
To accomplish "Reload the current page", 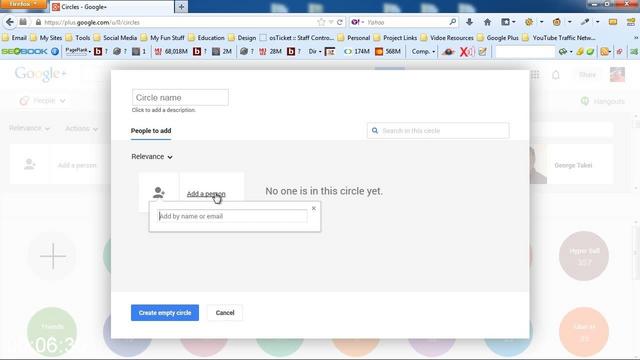I will pyautogui.click(x=340, y=22).
